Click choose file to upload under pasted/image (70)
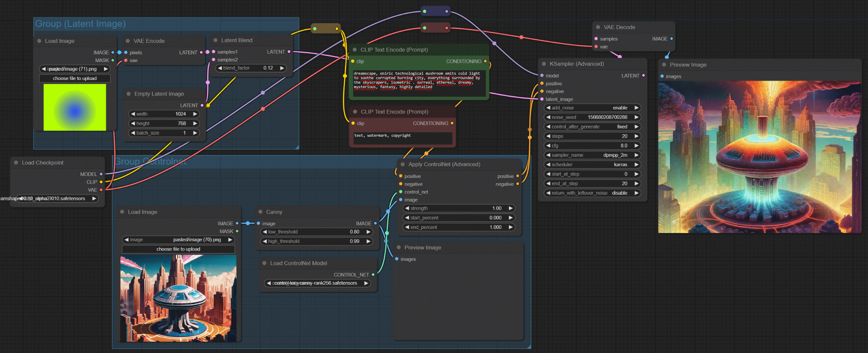Screen dimensions: 868x353 178,249
